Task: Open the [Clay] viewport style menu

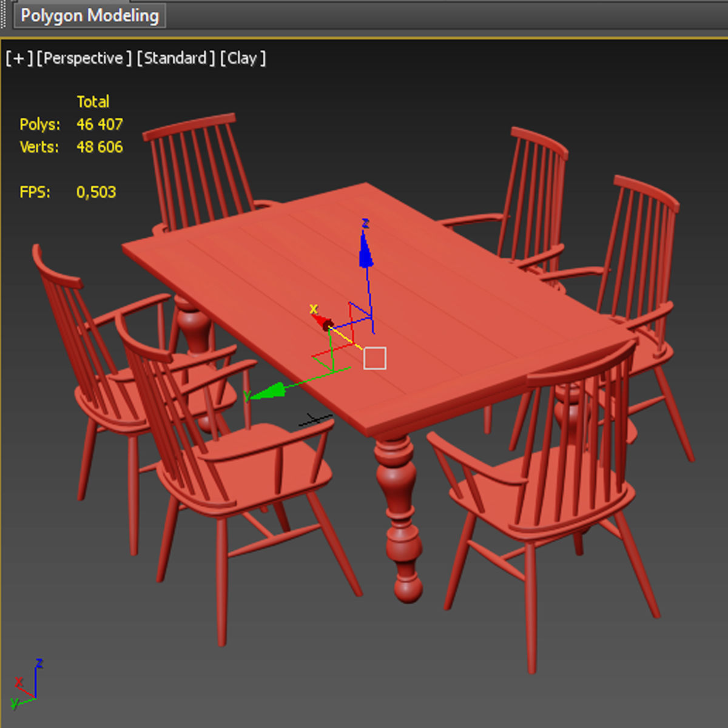Action: (243, 58)
